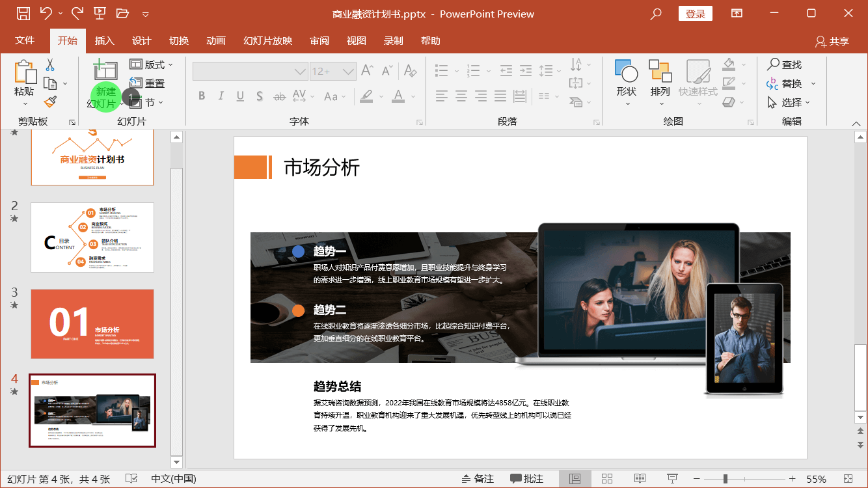868x488 pixels.
Task: Switch to the 插入 insert tab
Action: tap(104, 40)
